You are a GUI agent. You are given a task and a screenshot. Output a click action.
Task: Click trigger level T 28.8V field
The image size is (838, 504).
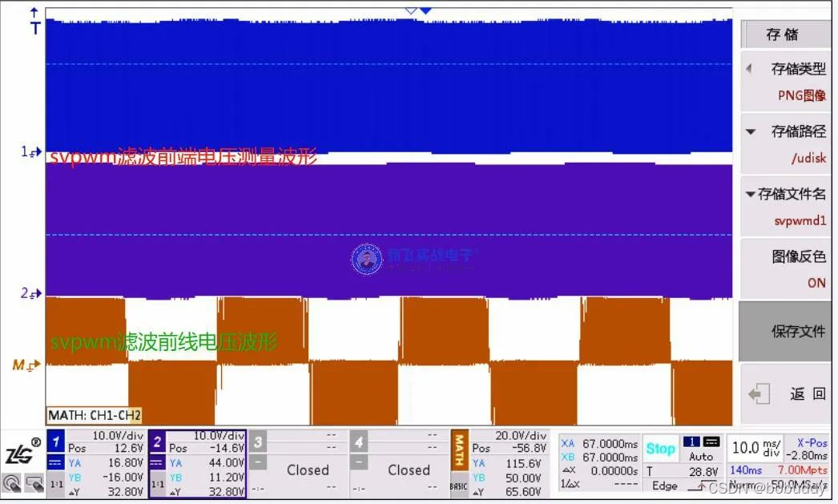(683, 471)
